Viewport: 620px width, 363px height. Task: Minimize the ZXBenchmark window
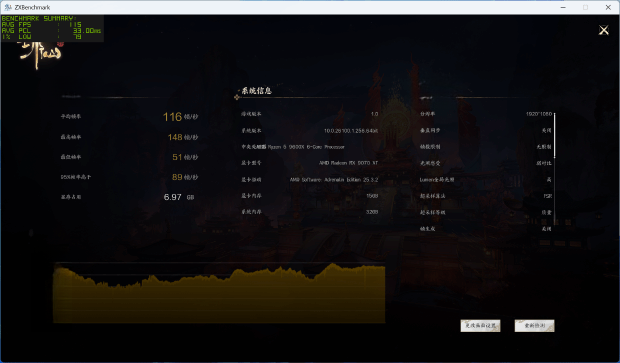[563, 7]
